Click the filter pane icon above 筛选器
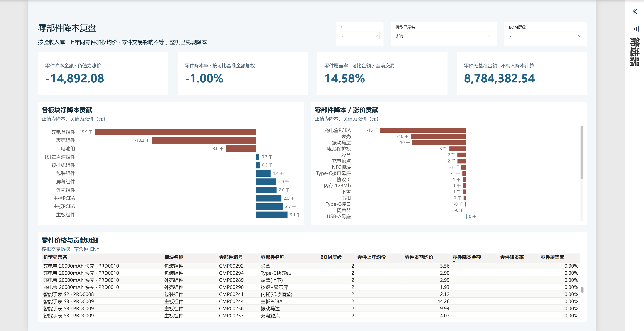The width and height of the screenshot is (644, 331). 636,29
